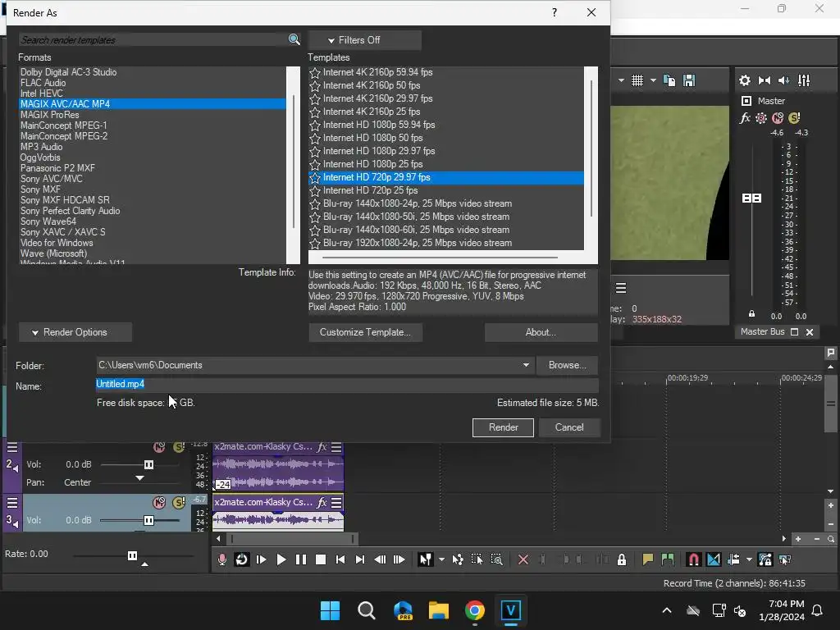The image size is (840, 630).
Task: Click the red Delete X icon
Action: point(523,559)
